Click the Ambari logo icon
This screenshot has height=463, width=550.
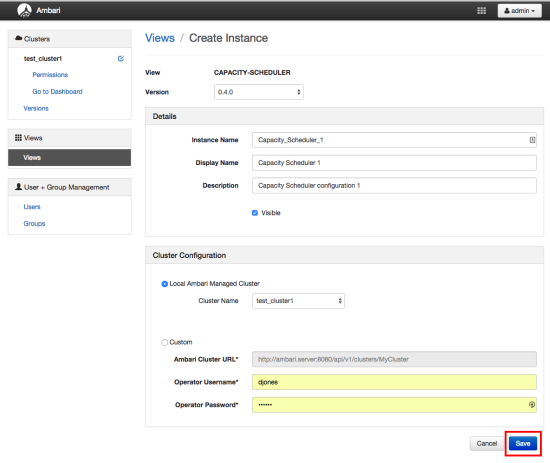[x=24, y=10]
